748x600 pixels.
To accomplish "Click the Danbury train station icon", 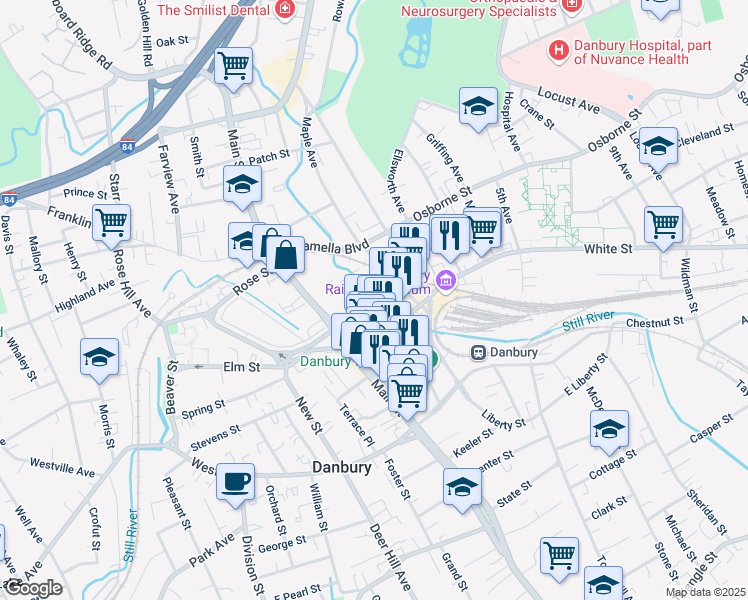I will pos(478,352).
